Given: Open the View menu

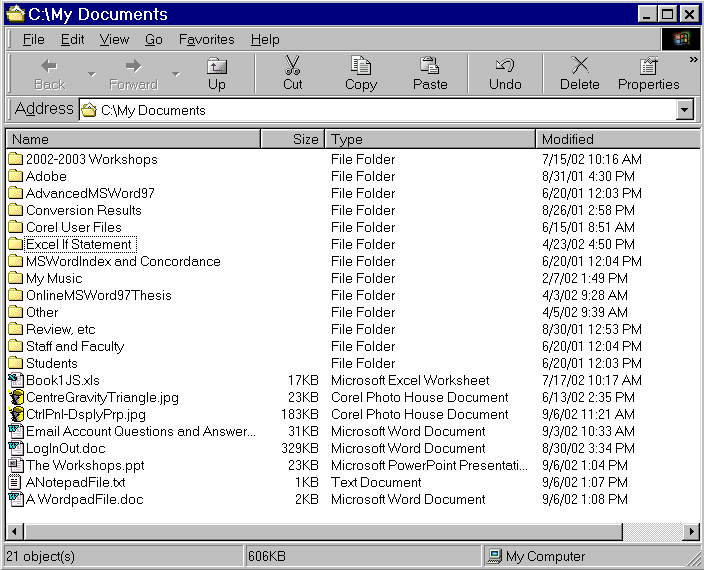Looking at the screenshot, I should [114, 39].
